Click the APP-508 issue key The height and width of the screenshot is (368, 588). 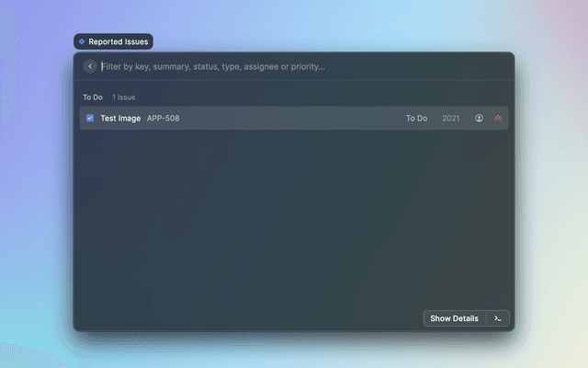pos(164,118)
